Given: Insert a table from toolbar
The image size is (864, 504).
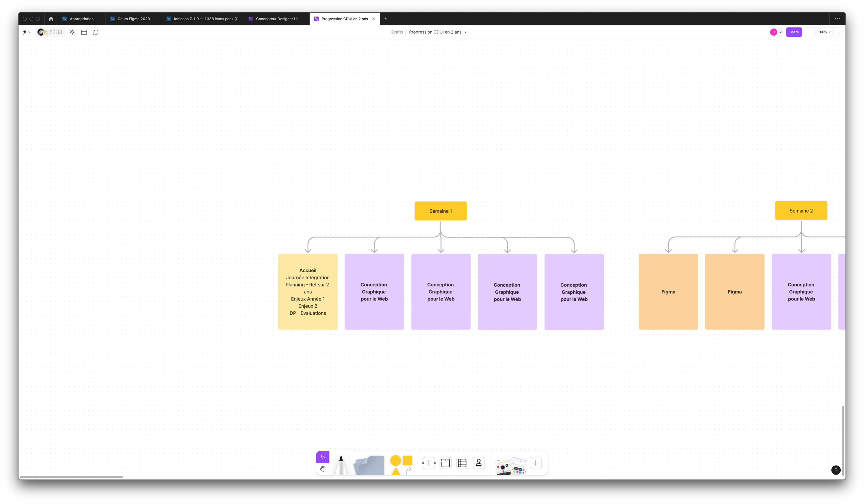Looking at the screenshot, I should click(x=462, y=463).
